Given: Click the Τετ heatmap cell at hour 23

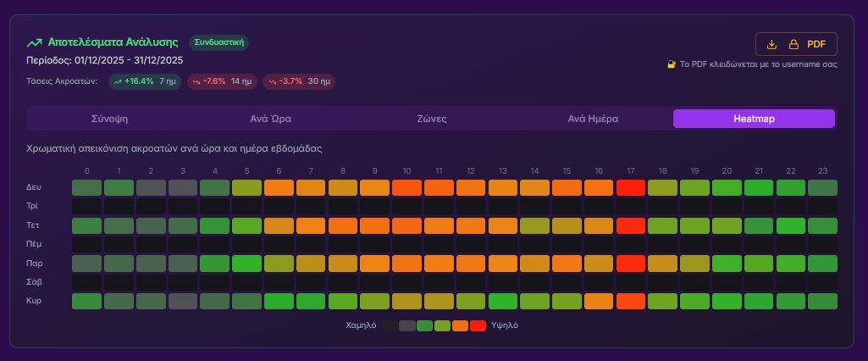Looking at the screenshot, I should pyautogui.click(x=822, y=225).
